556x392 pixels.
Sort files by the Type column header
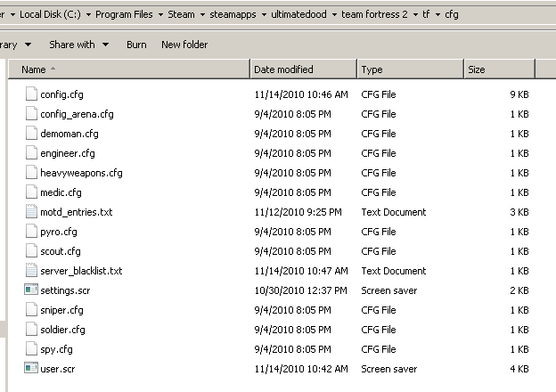pos(411,69)
